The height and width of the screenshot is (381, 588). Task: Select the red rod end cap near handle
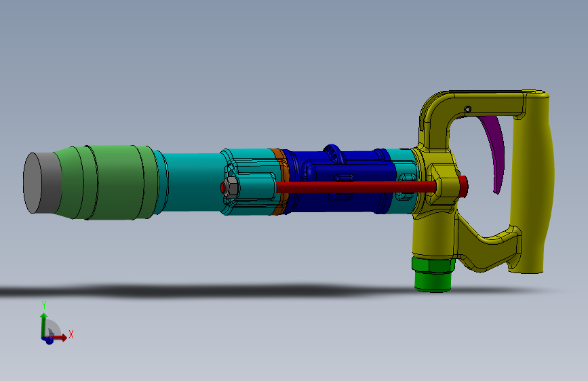463,186
